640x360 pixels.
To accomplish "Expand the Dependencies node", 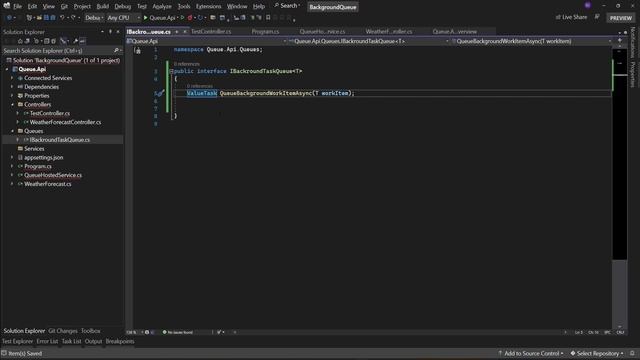I will [12, 87].
